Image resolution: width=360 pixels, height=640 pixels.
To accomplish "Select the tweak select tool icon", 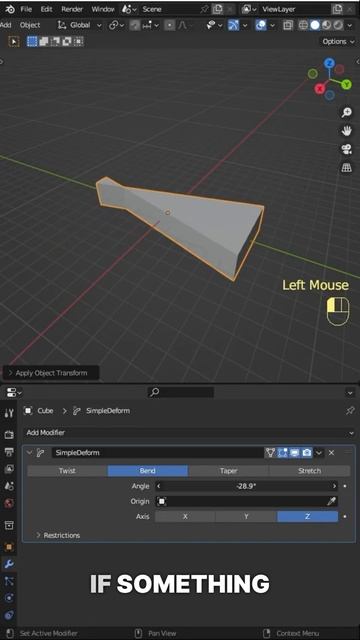I will pyautogui.click(x=14, y=41).
